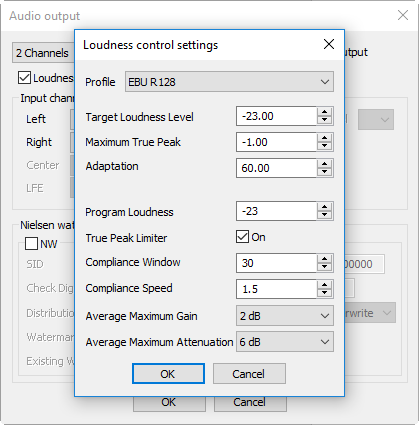The image size is (419, 425).
Task: Decrease Adaptation value with down arrow
Action: [x=324, y=172]
